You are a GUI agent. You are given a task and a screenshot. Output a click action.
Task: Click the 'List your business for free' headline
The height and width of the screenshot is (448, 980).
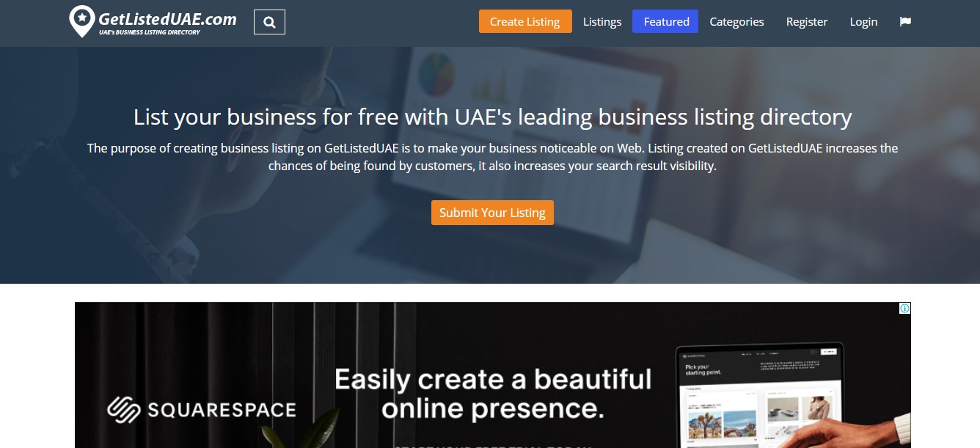[492, 117]
